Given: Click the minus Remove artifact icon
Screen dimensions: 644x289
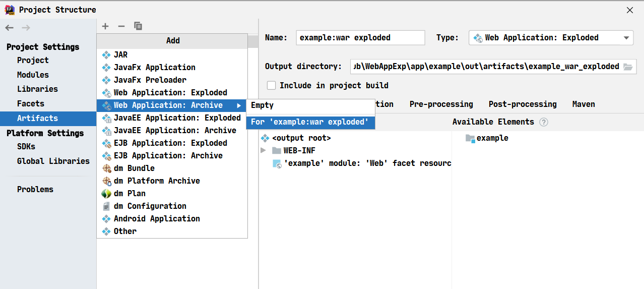Looking at the screenshot, I should (x=121, y=26).
